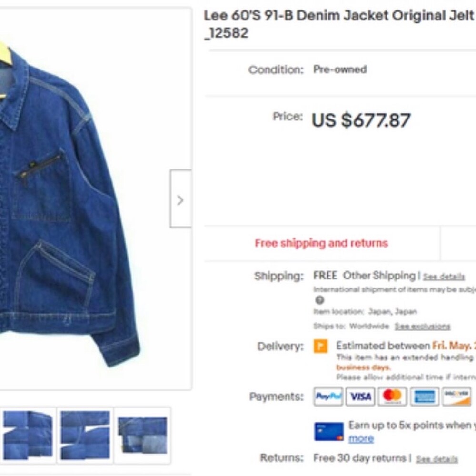Click the gray shipping help question icon
This screenshot has height=476, width=476.
tap(319, 300)
